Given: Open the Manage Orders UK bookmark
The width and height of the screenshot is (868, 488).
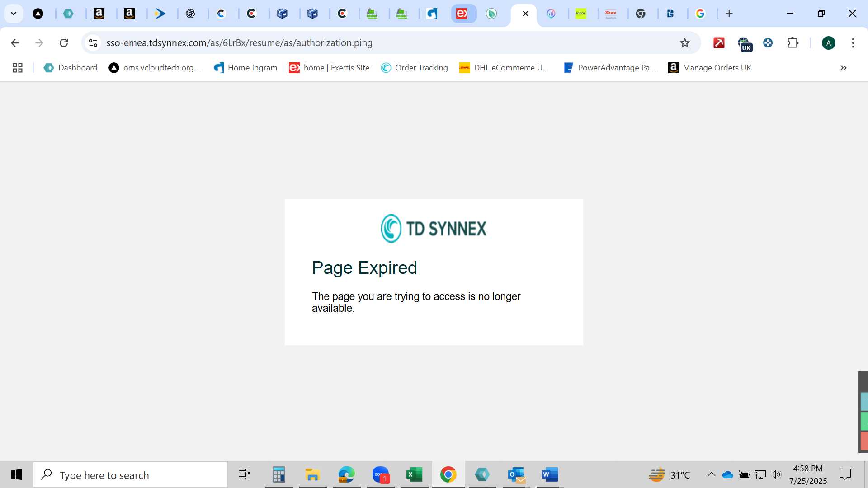Looking at the screenshot, I should 710,68.
